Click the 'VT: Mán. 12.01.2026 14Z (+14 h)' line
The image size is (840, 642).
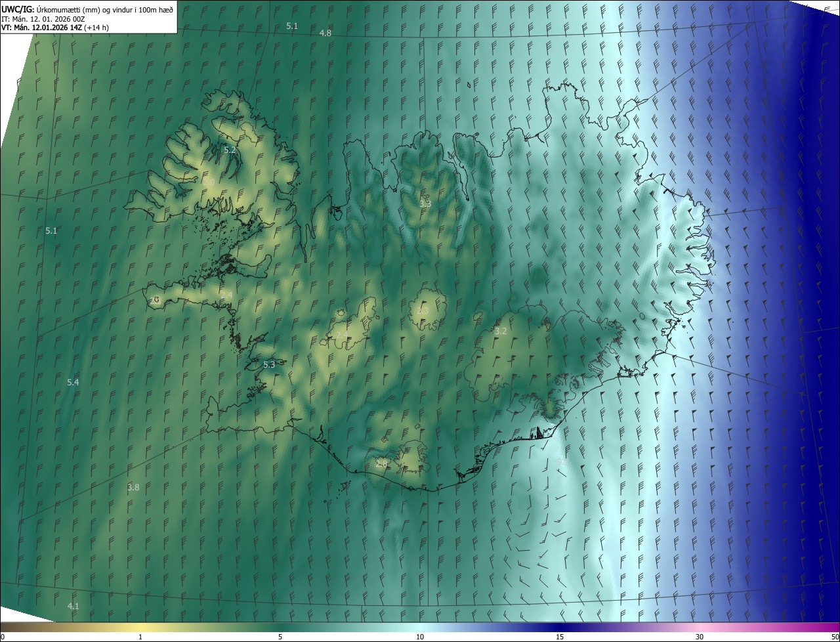click(55, 28)
